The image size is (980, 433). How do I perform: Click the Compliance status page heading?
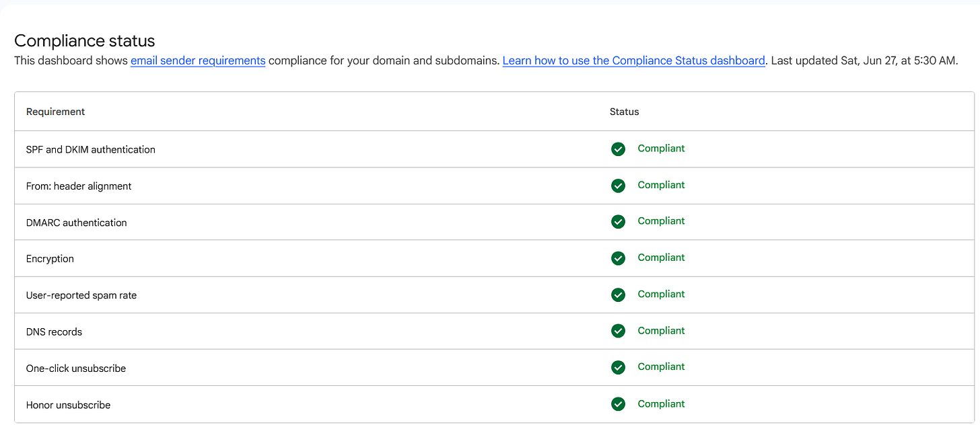tap(85, 40)
